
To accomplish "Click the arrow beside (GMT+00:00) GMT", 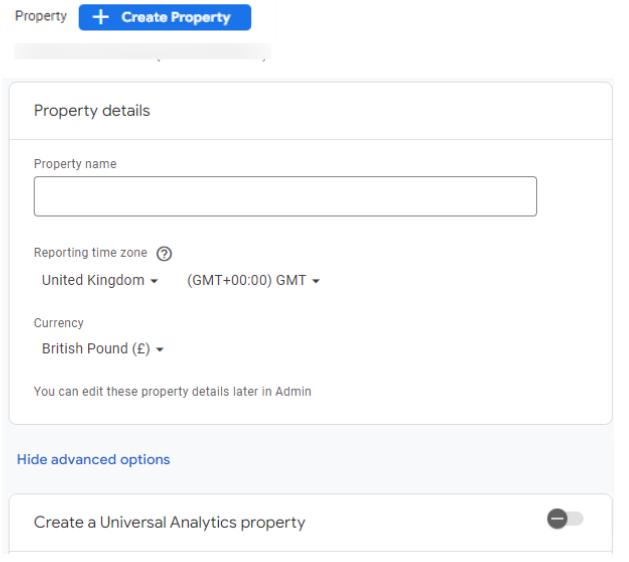I will (x=316, y=282).
